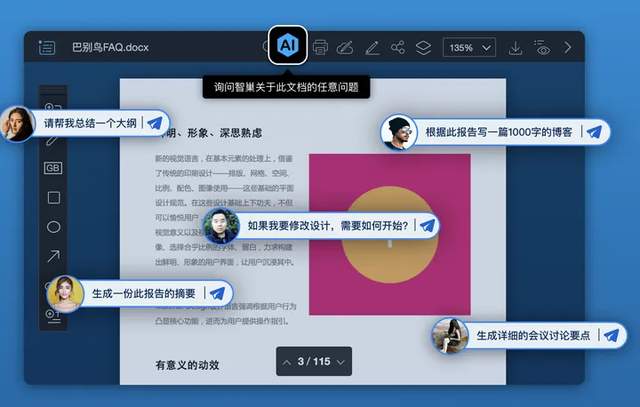Click the bottom sidebar stamp tool icon
Image resolution: width=640 pixels, height=407 pixels.
[x=53, y=316]
